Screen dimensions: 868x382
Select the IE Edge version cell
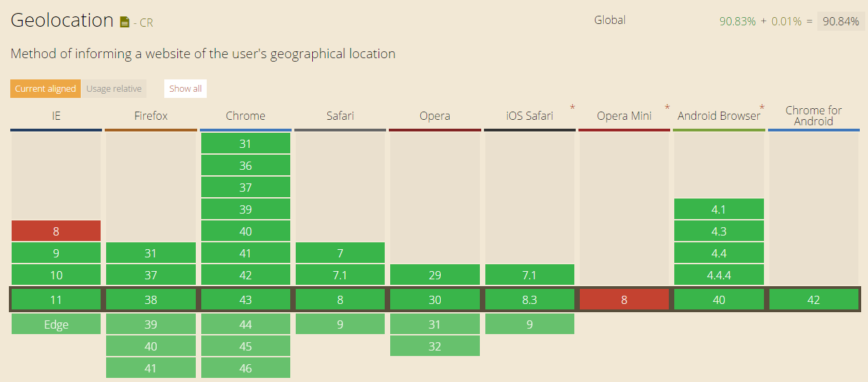[56, 324]
